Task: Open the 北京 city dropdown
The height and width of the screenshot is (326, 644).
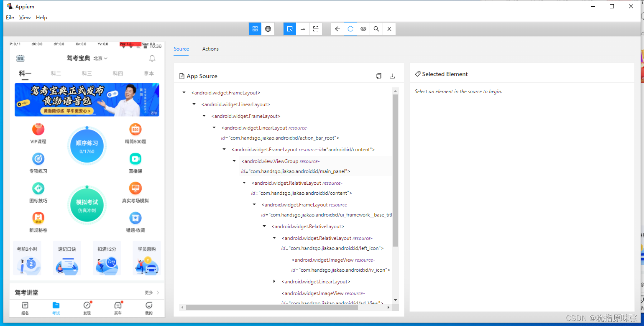Action: tap(100, 58)
